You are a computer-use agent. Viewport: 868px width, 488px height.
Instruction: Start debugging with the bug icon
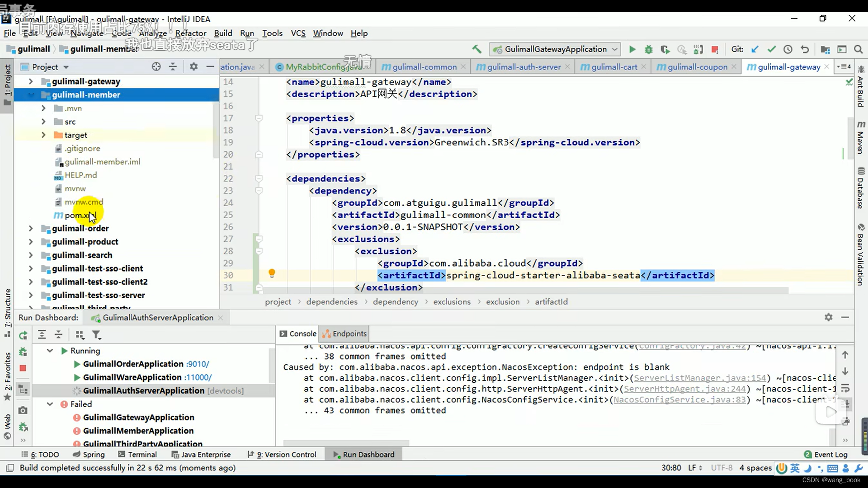coord(649,49)
